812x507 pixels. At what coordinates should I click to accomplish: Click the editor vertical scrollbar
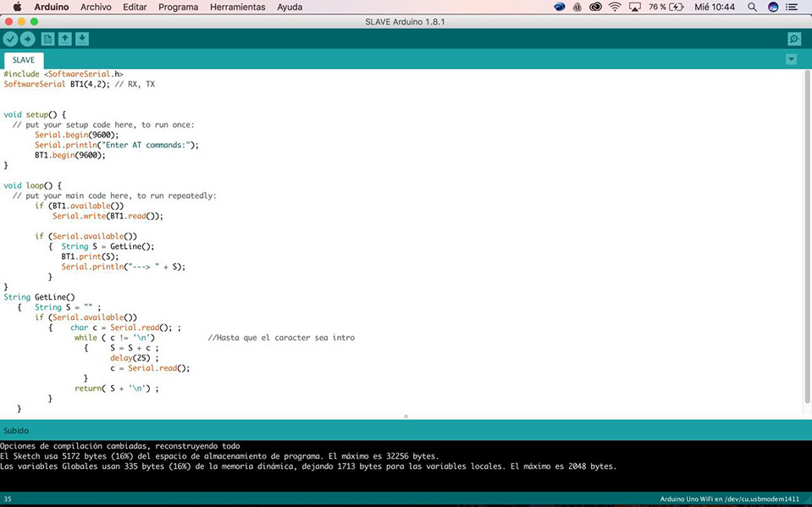tap(807, 236)
